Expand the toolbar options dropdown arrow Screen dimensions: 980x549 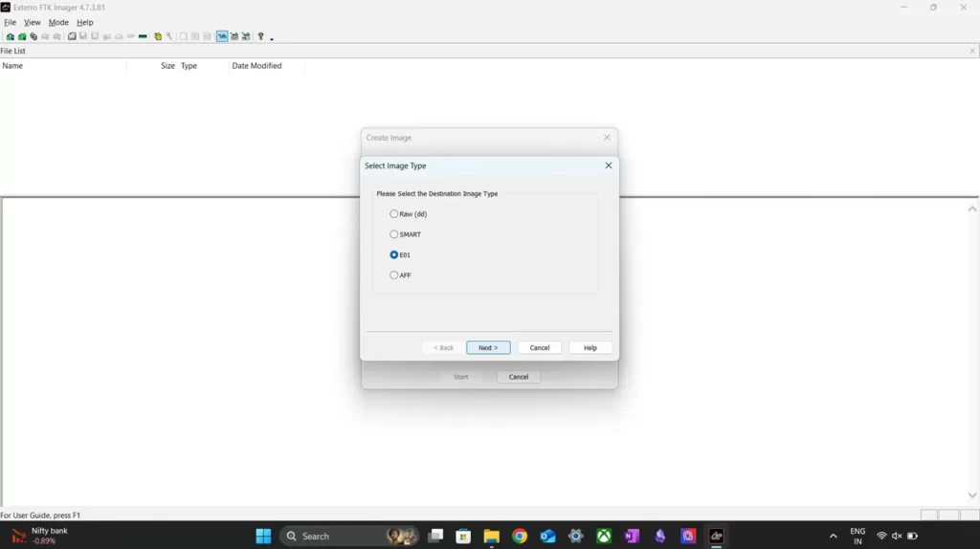[272, 39]
